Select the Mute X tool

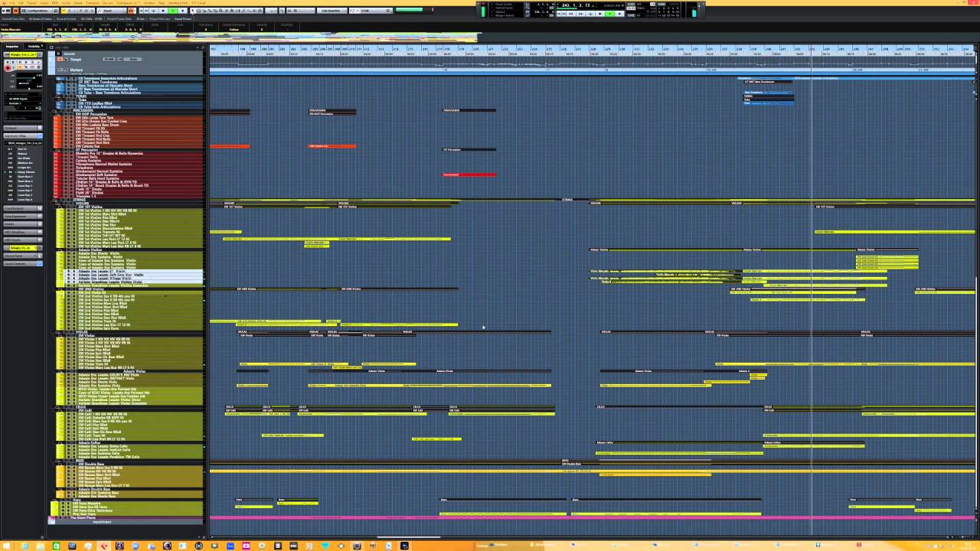pos(227,11)
